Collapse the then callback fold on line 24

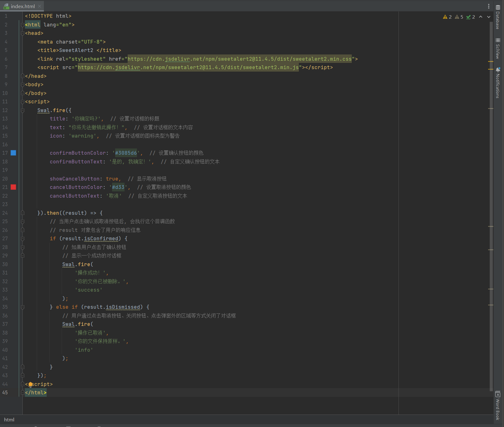click(x=22, y=213)
